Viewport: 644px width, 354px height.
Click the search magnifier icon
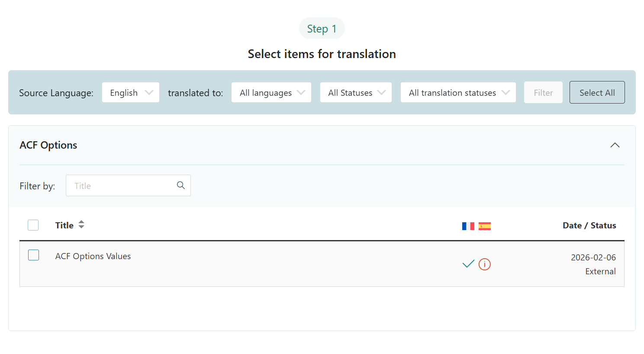click(181, 185)
